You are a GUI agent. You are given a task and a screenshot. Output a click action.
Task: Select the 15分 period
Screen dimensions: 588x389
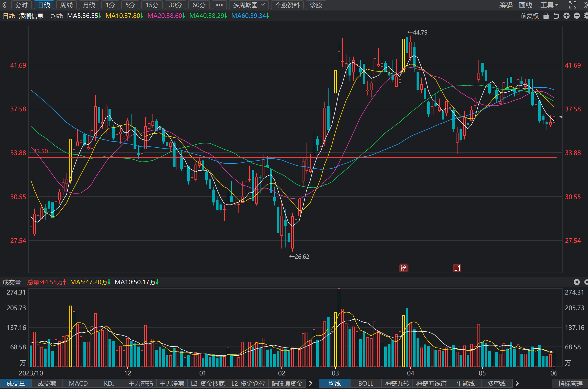click(x=152, y=5)
